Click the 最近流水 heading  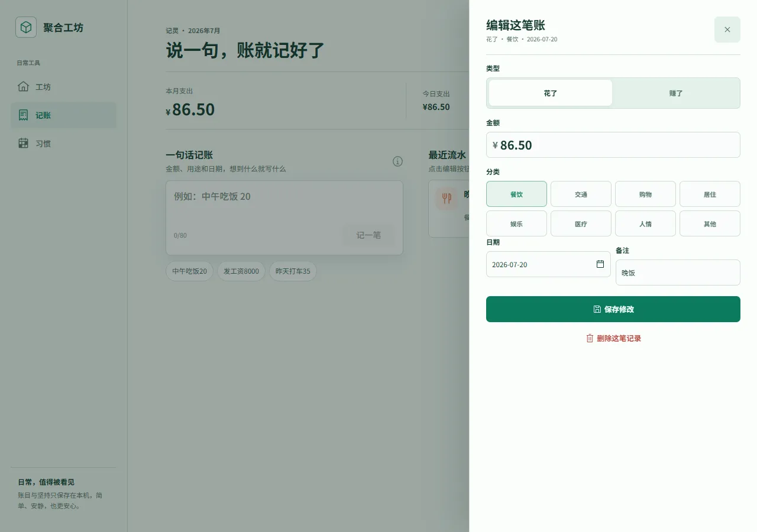click(447, 155)
